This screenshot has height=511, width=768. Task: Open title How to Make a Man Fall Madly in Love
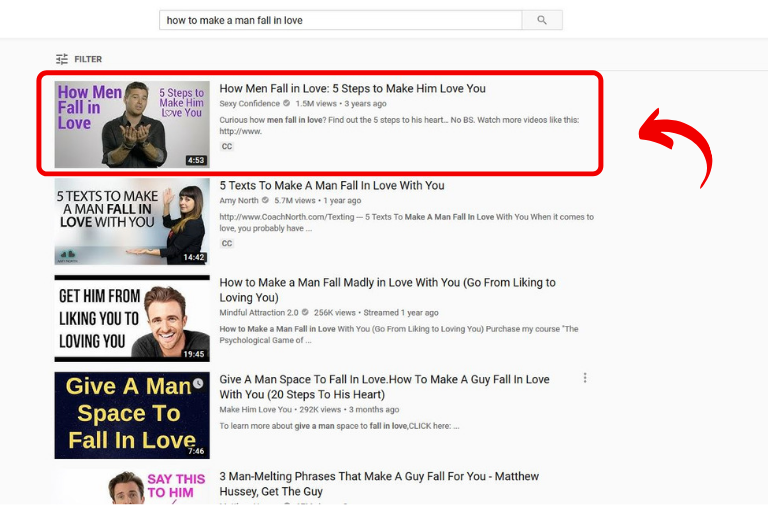point(387,290)
